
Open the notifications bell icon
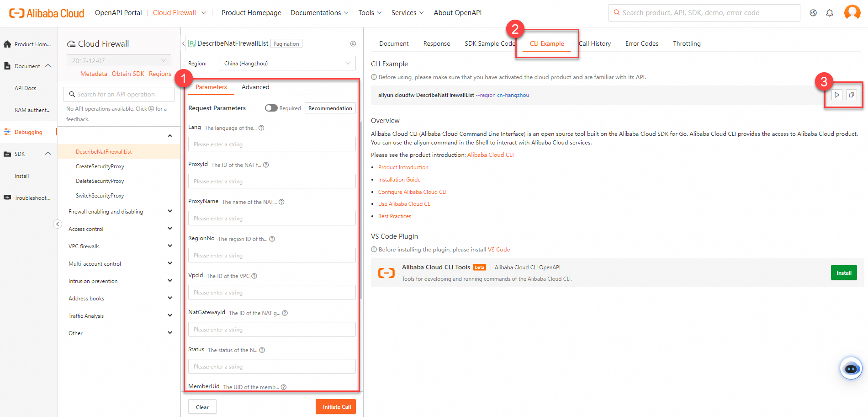point(830,13)
